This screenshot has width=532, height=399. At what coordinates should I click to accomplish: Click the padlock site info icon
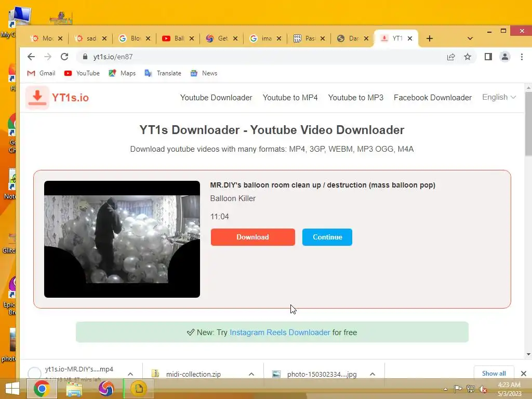coord(85,57)
